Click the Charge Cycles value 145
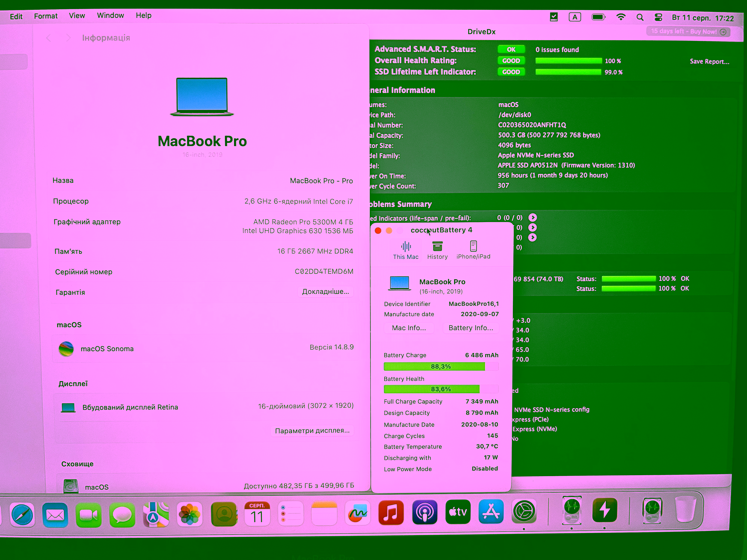Viewport: 747px width, 560px height. coord(492,436)
